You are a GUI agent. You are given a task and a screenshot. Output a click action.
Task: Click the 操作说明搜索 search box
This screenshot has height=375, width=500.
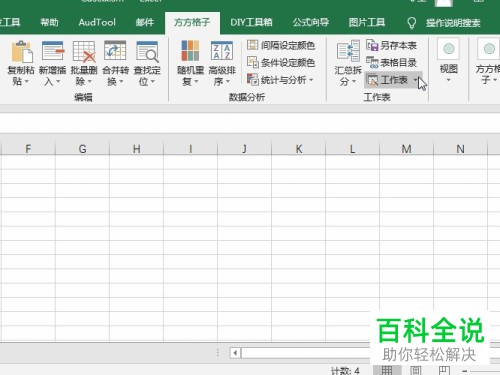point(453,23)
